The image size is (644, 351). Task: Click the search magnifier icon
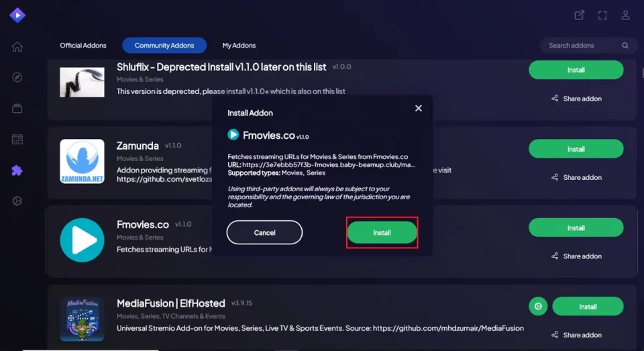(x=625, y=46)
